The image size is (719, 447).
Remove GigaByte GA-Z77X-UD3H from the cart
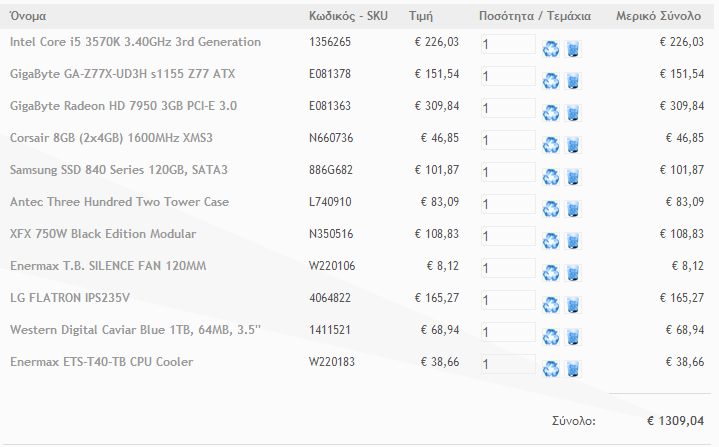[x=573, y=81]
